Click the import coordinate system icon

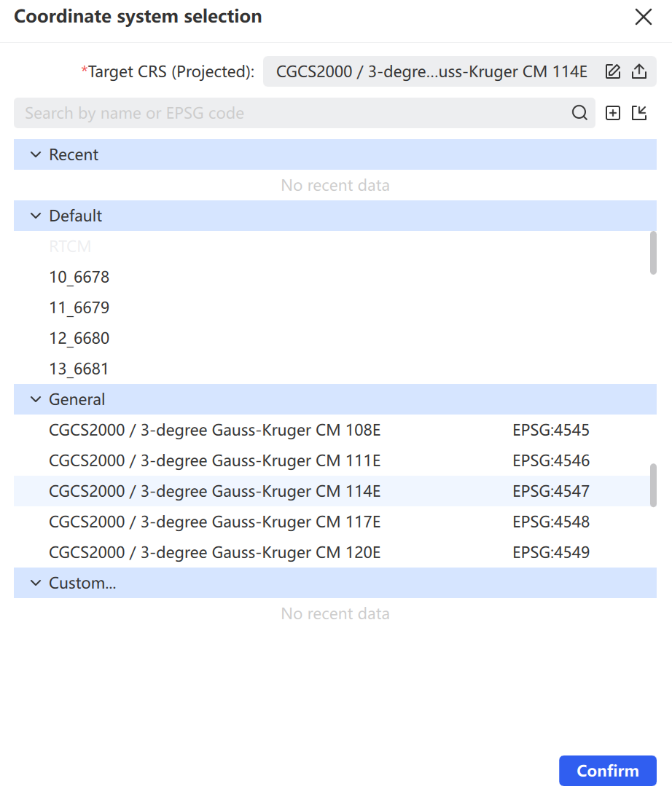point(639,113)
